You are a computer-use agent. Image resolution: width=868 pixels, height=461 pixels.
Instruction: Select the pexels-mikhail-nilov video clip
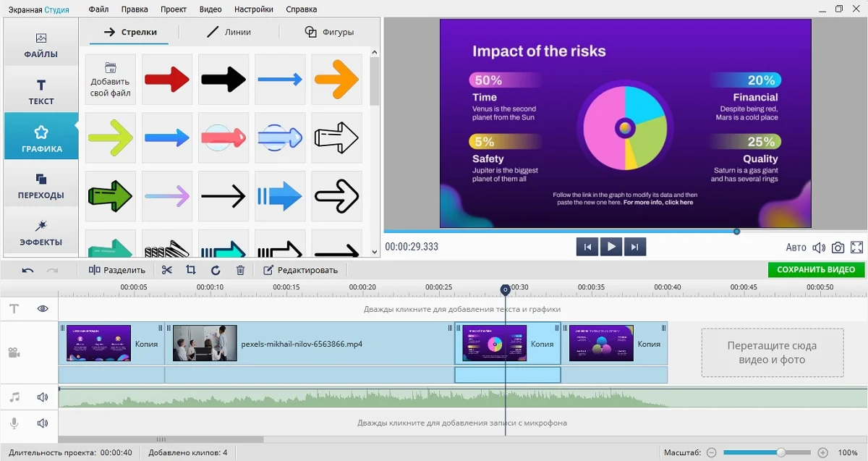pyautogui.click(x=310, y=344)
